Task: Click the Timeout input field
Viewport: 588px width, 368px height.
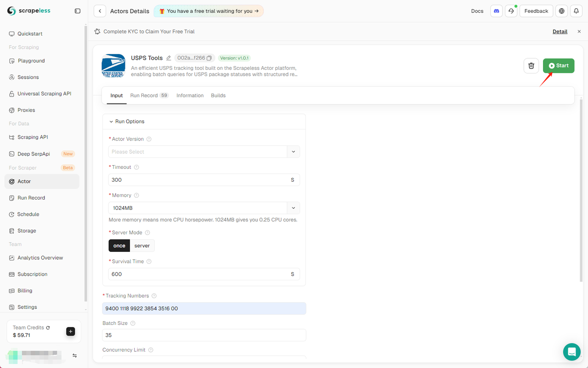Action: click(x=204, y=180)
